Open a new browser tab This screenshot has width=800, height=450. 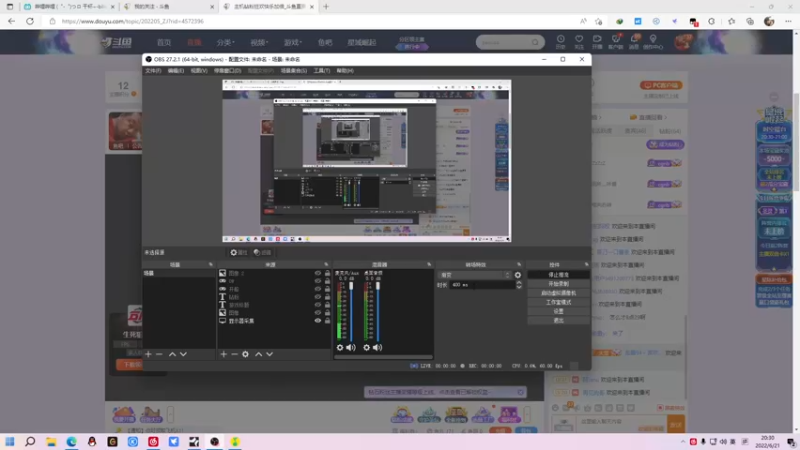[326, 7]
